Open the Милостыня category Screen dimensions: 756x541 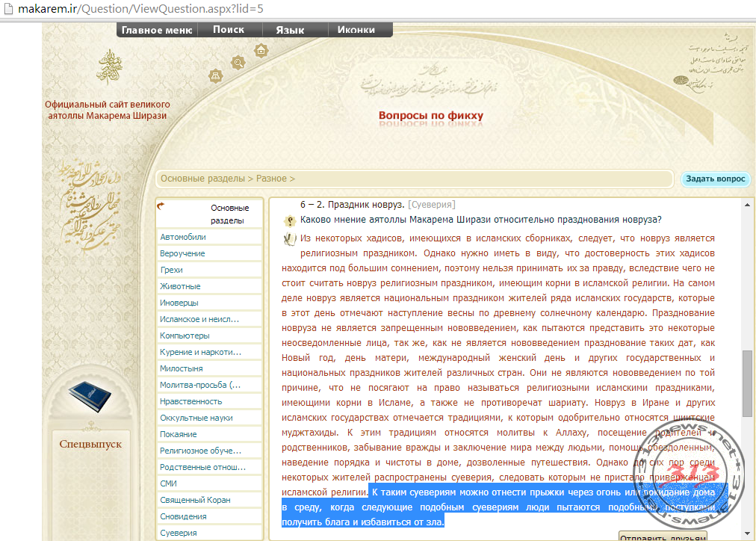tap(210, 368)
